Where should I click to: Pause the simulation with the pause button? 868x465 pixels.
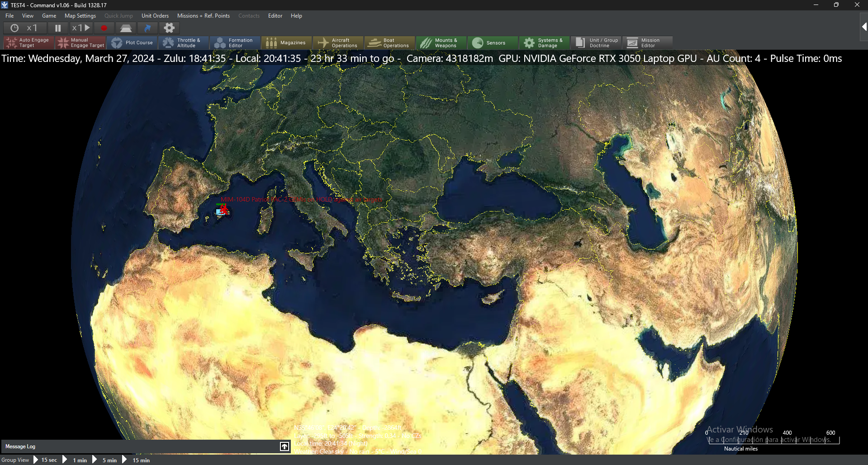pyautogui.click(x=58, y=28)
